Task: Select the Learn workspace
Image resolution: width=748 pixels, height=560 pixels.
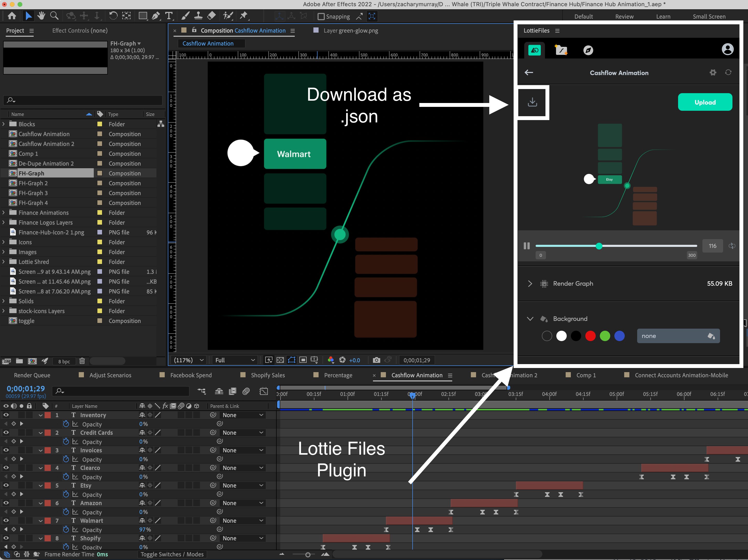Action: (x=663, y=17)
